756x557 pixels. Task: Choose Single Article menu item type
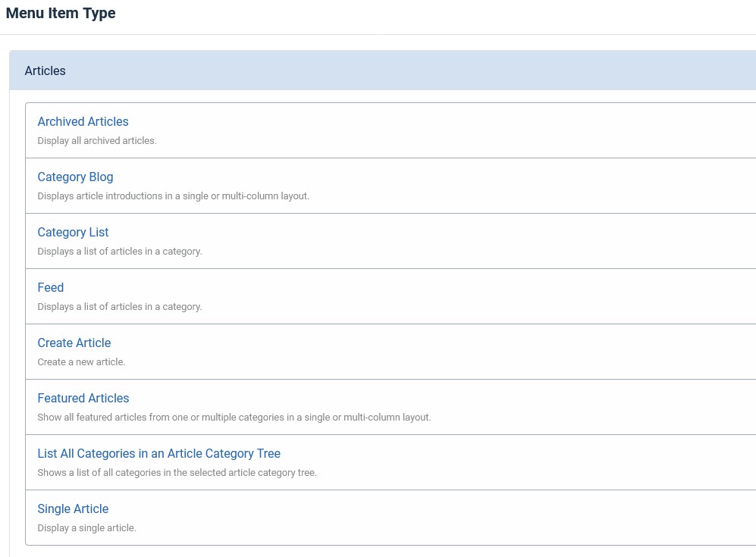[x=73, y=508]
